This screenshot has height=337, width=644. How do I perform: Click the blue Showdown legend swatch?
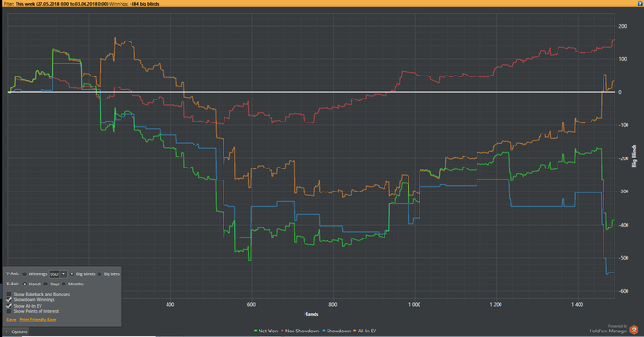click(324, 331)
